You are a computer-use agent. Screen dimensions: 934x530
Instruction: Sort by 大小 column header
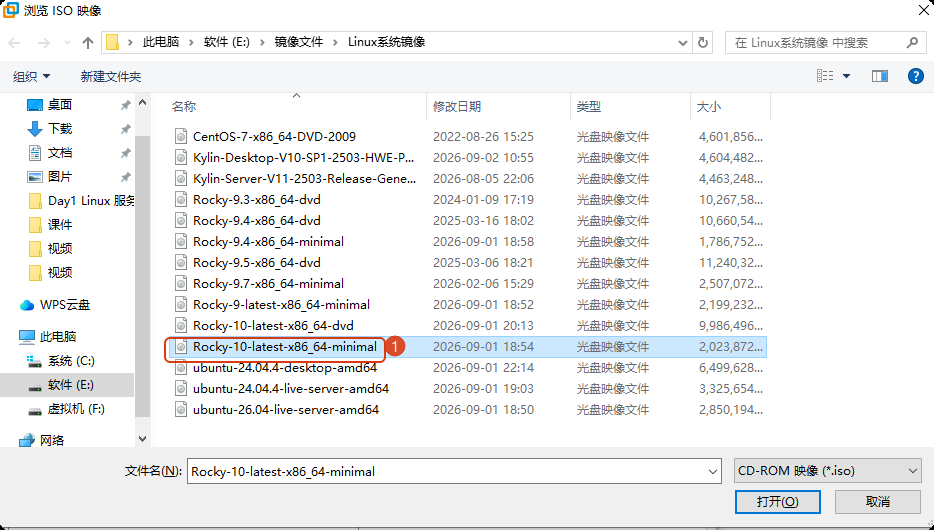(709, 107)
